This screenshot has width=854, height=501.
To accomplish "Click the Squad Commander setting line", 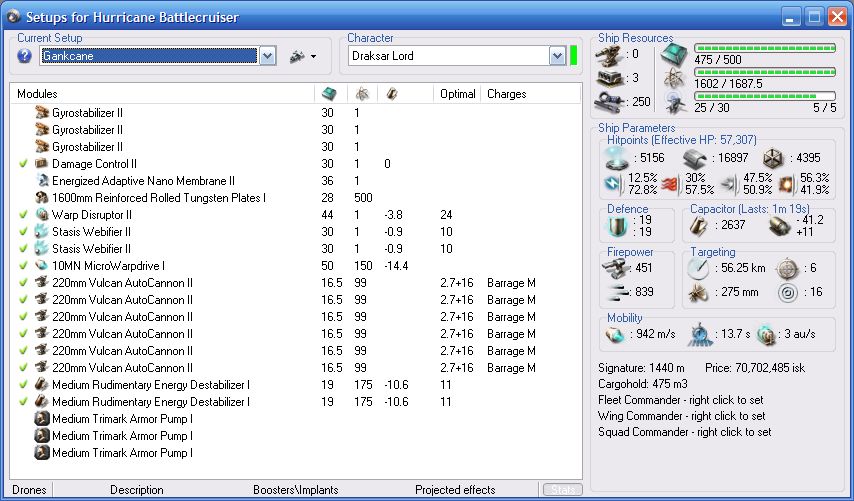I will coord(685,432).
